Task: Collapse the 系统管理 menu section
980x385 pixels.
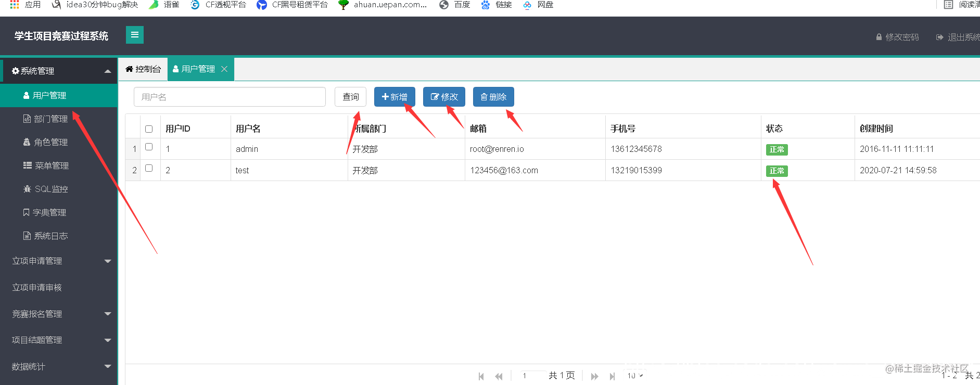Action: (108, 71)
